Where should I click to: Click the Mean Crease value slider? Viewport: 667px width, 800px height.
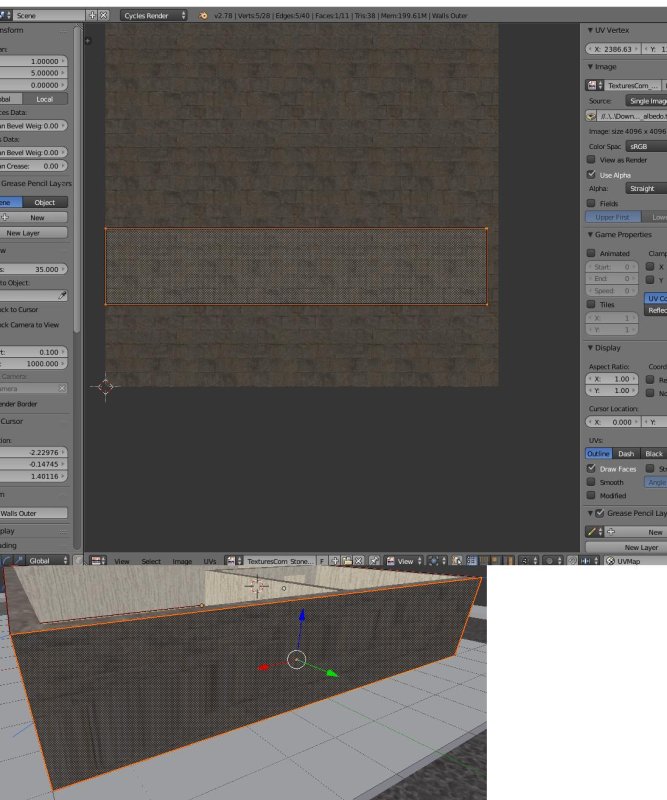[x=34, y=166]
